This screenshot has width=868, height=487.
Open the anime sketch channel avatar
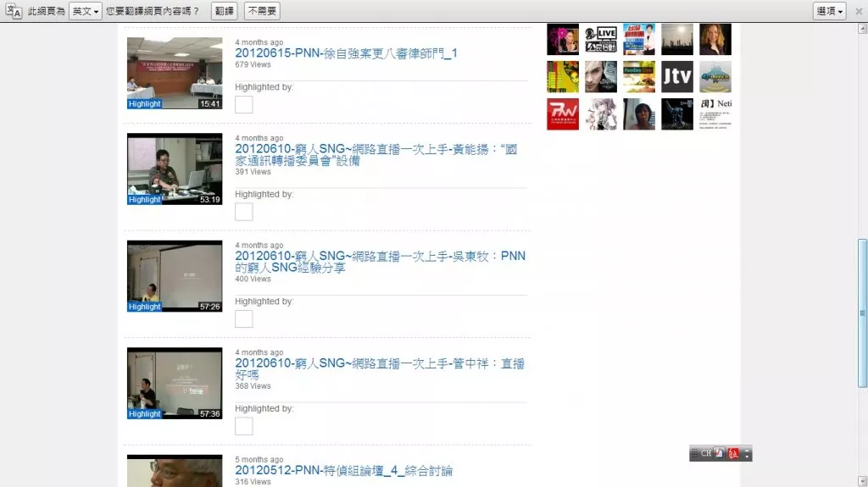[x=601, y=114]
